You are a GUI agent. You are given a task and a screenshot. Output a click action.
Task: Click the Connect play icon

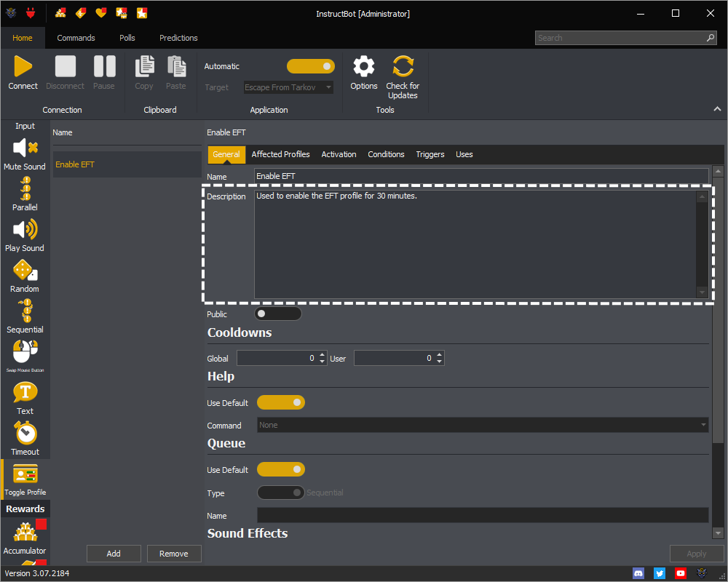pyautogui.click(x=23, y=67)
